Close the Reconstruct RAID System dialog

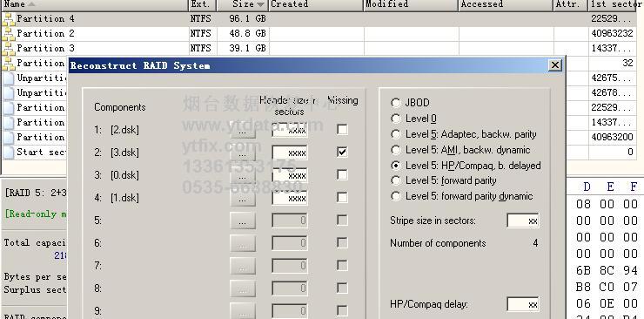[x=555, y=65]
